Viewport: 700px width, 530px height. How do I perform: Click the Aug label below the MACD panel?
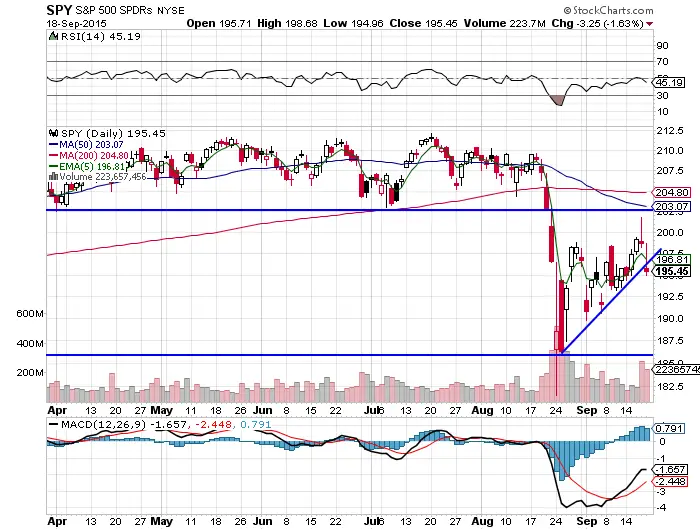pos(483,521)
